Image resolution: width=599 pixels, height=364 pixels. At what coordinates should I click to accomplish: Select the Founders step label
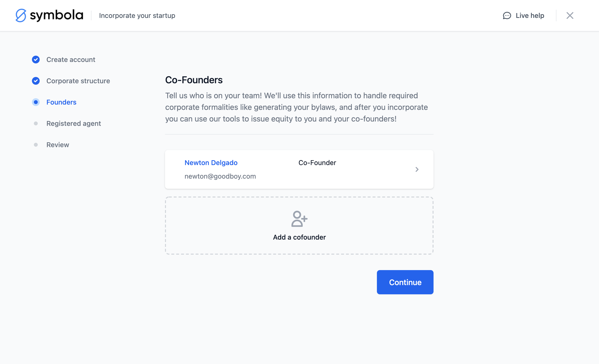coord(61,102)
